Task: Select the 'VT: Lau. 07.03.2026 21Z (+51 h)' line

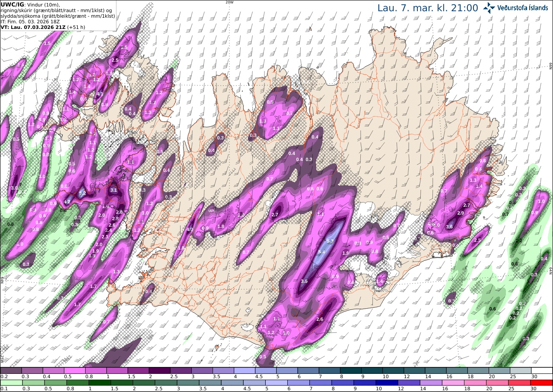Action: (42, 27)
